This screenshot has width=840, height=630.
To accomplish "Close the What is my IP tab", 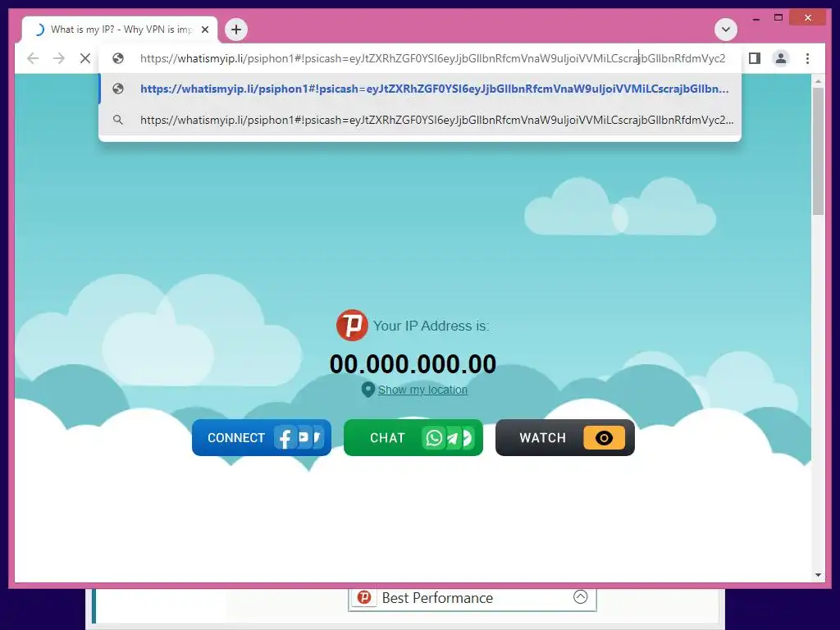I will tap(204, 30).
